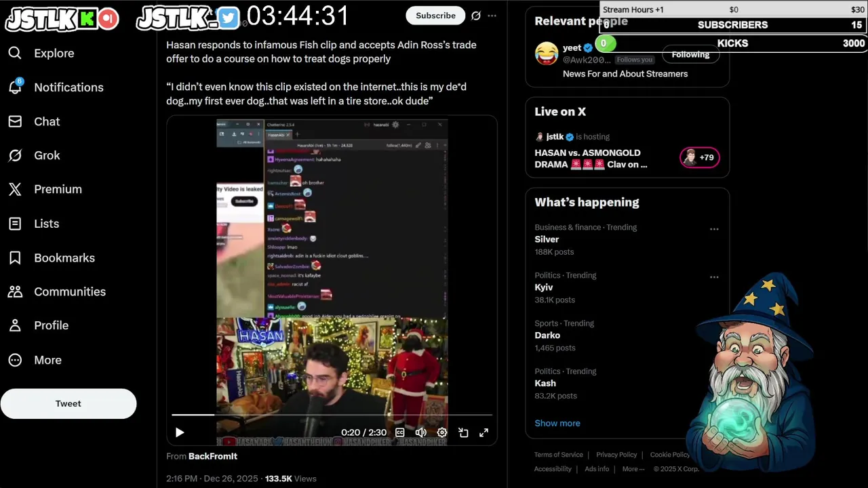Click the yeet display name

point(572,48)
